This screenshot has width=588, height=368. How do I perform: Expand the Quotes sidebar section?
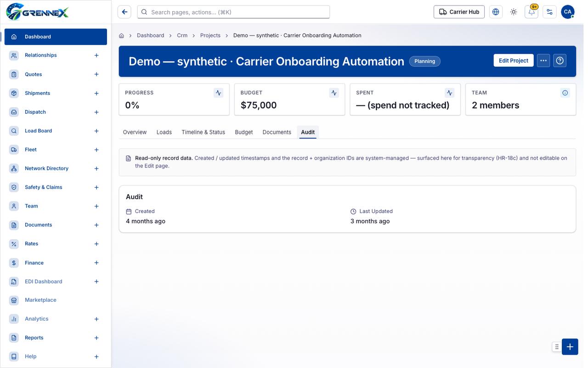point(96,74)
